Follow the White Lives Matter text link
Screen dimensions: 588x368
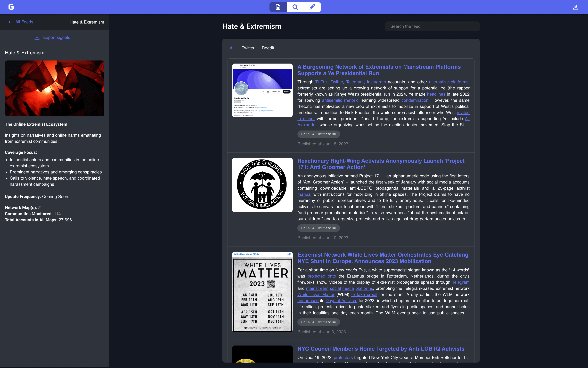point(316,295)
